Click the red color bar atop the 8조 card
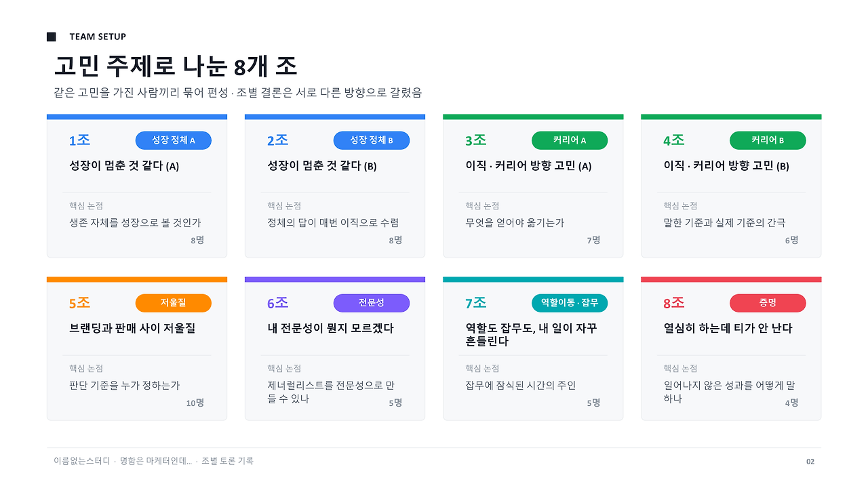Image resolution: width=868 pixels, height=488 pixels. pyautogui.click(x=731, y=279)
